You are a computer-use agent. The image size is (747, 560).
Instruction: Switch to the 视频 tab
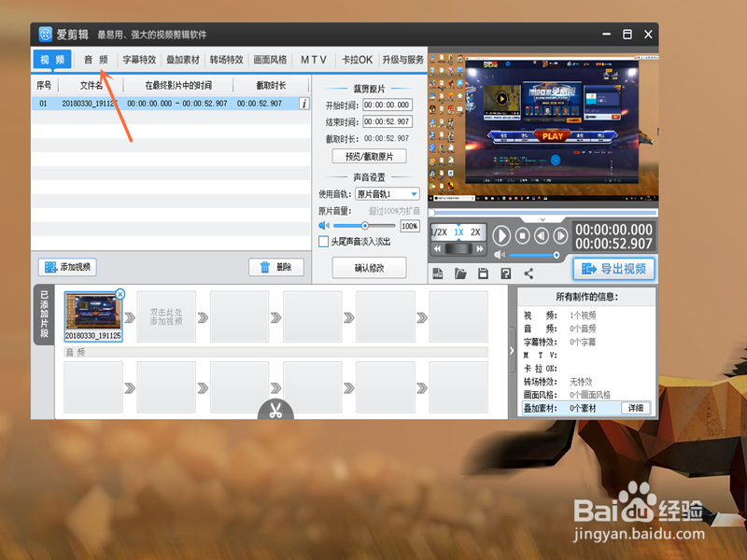pyautogui.click(x=52, y=60)
